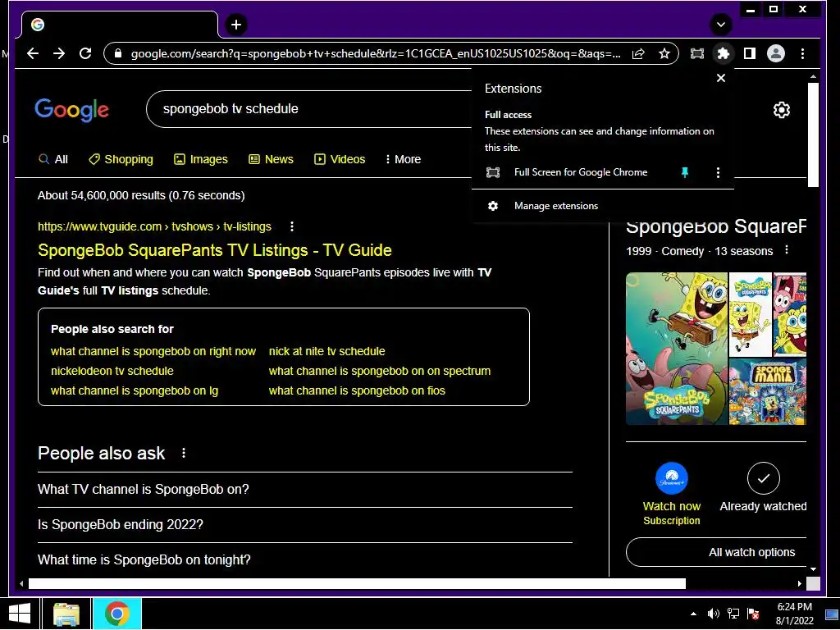Screen dimensions: 840x630
Task: Go back to the previous page
Action: pos(33,53)
